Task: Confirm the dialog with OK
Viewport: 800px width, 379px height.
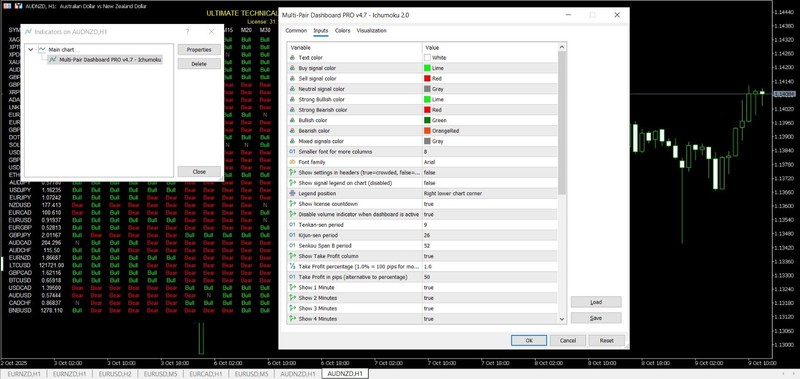Action: pyautogui.click(x=529, y=340)
